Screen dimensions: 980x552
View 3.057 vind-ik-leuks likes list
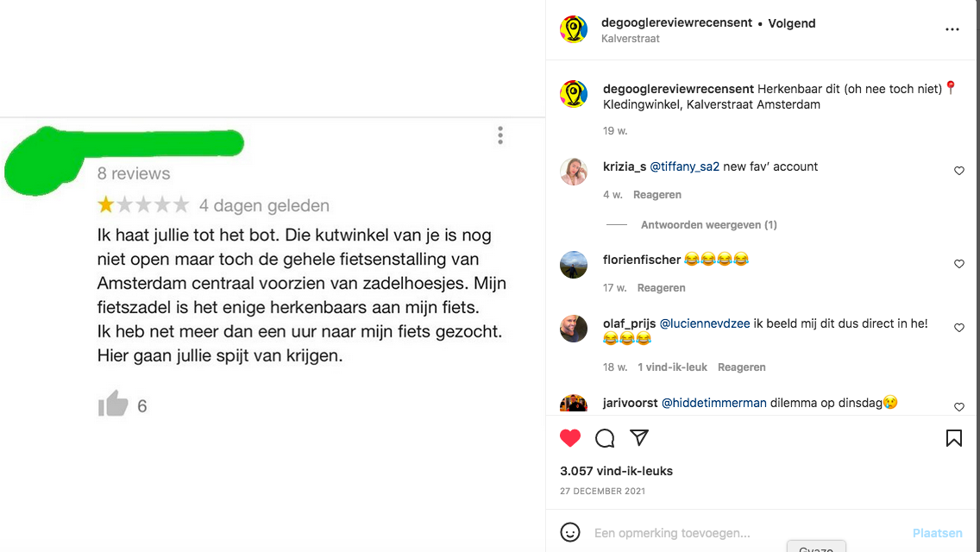pyautogui.click(x=616, y=472)
